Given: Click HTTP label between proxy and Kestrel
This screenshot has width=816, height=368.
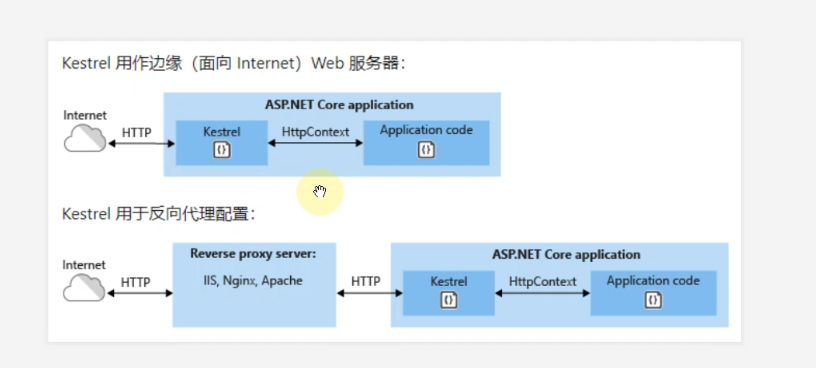Looking at the screenshot, I should tap(365, 281).
